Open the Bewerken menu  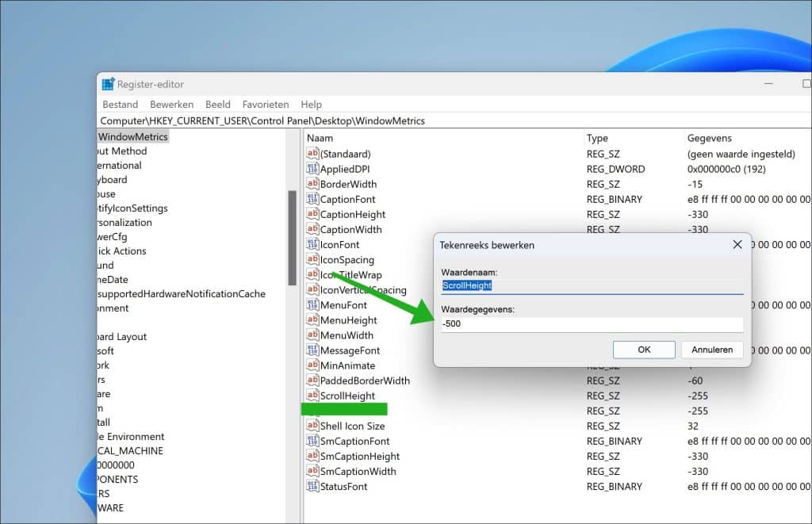coord(171,105)
